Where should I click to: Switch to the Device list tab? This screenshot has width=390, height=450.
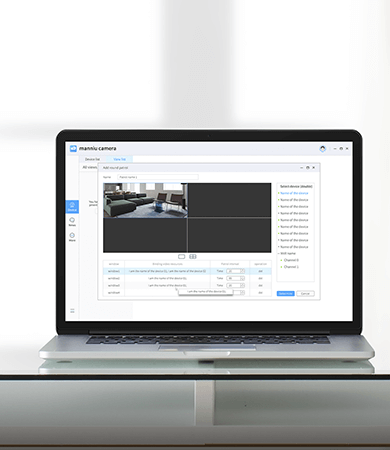pyautogui.click(x=92, y=159)
